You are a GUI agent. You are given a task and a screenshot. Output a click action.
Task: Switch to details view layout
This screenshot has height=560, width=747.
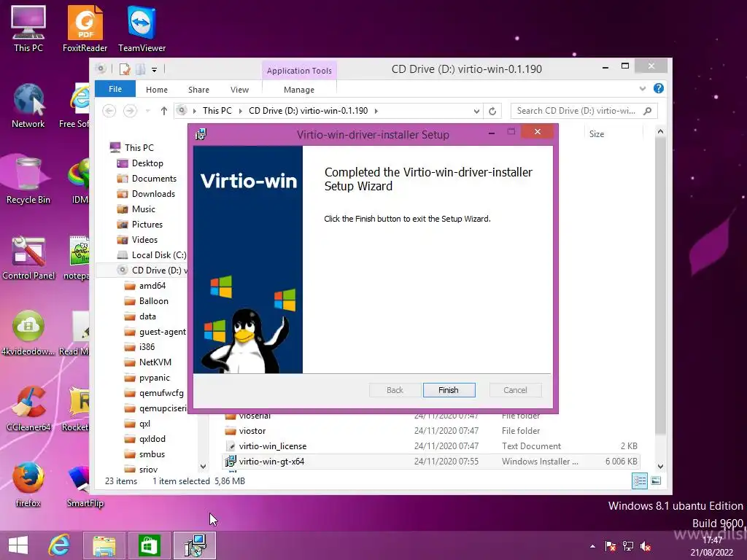639,481
